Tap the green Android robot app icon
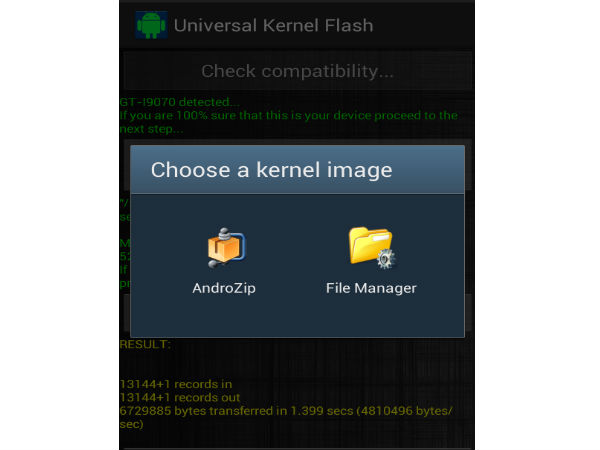 point(152,25)
